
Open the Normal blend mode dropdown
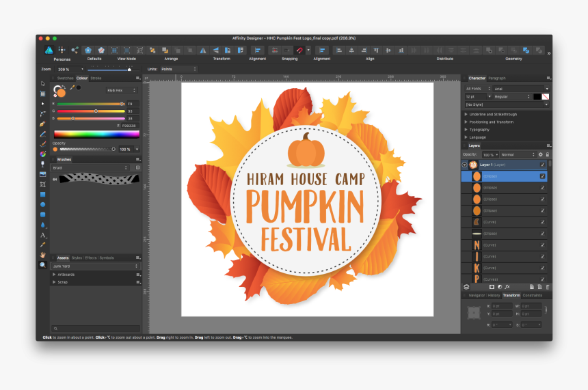[518, 155]
